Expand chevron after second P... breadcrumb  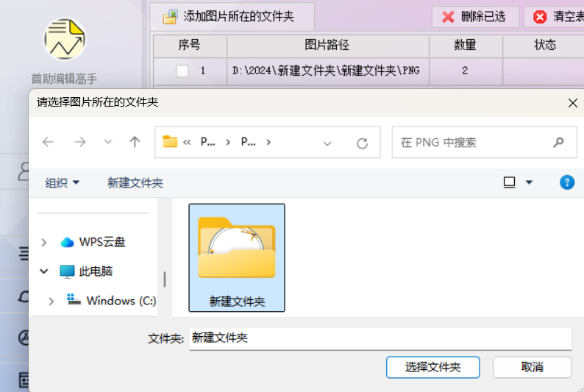(x=268, y=142)
